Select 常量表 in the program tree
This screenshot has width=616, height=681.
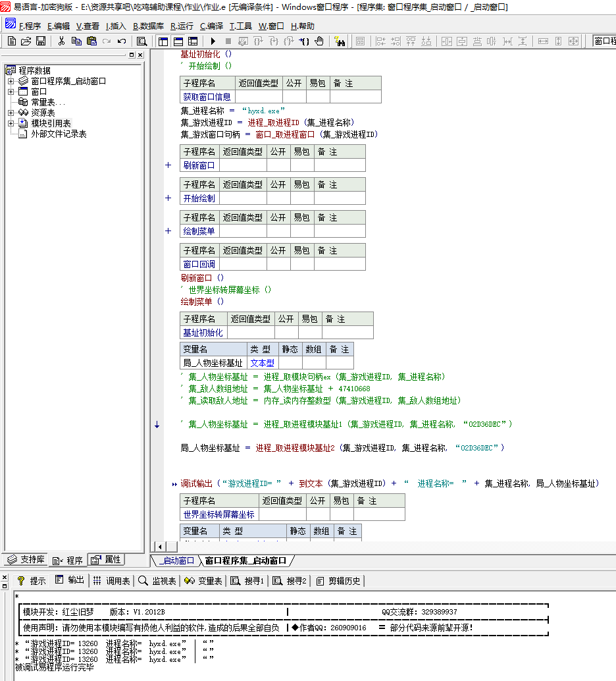point(48,103)
